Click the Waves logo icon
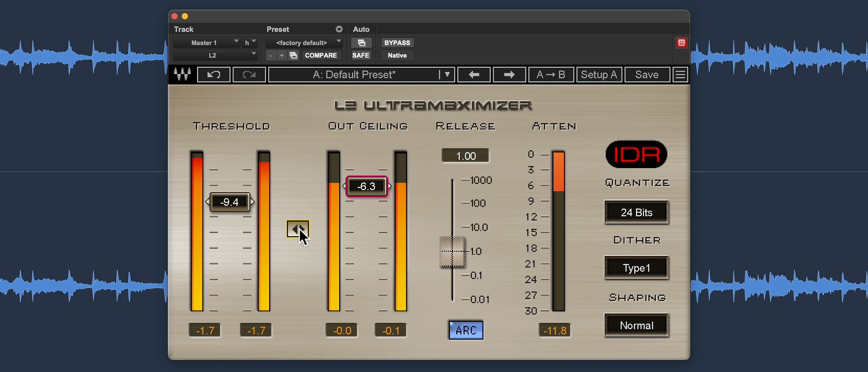 tap(182, 74)
